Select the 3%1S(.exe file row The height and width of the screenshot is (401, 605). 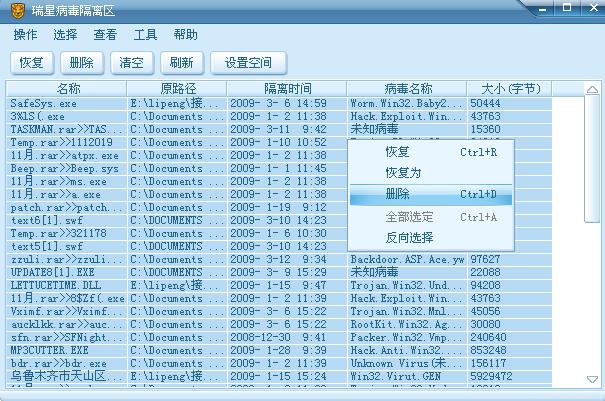pyautogui.click(x=279, y=117)
